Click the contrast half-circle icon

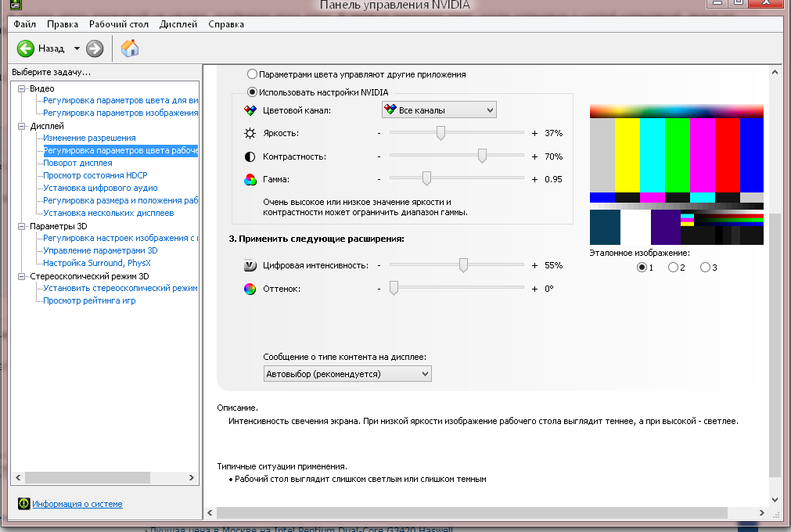pos(250,156)
